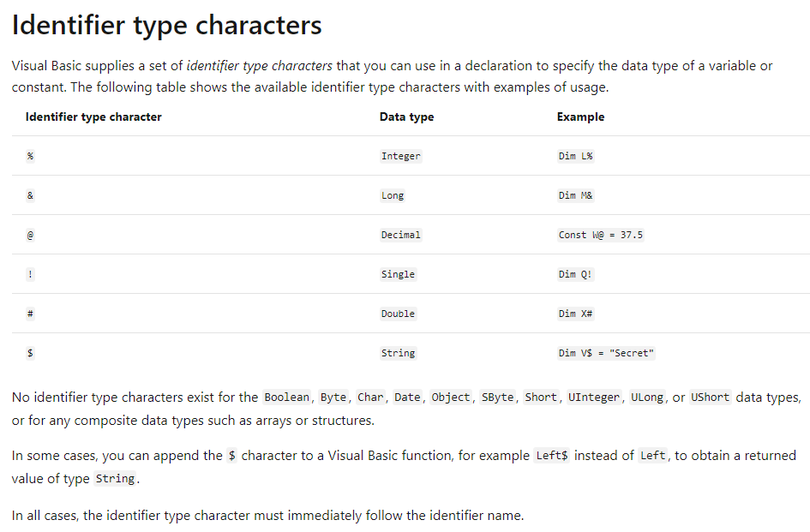Click the 'Dim V$ = "Secret"' example
Screen dimensions: 810x532
click(606, 353)
